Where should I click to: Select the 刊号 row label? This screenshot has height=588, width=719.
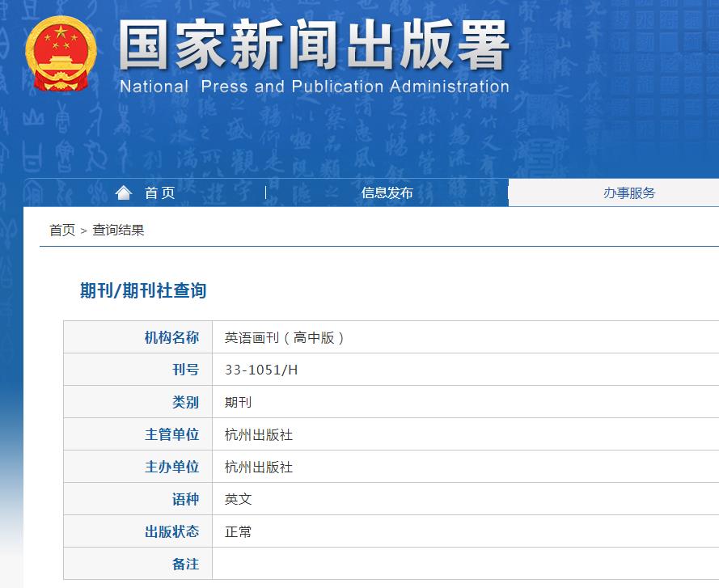coord(185,370)
